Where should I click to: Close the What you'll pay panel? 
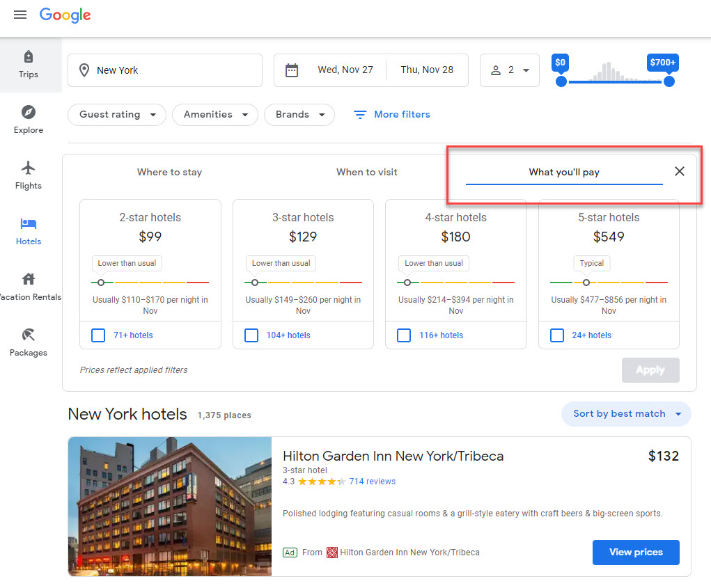click(x=680, y=171)
